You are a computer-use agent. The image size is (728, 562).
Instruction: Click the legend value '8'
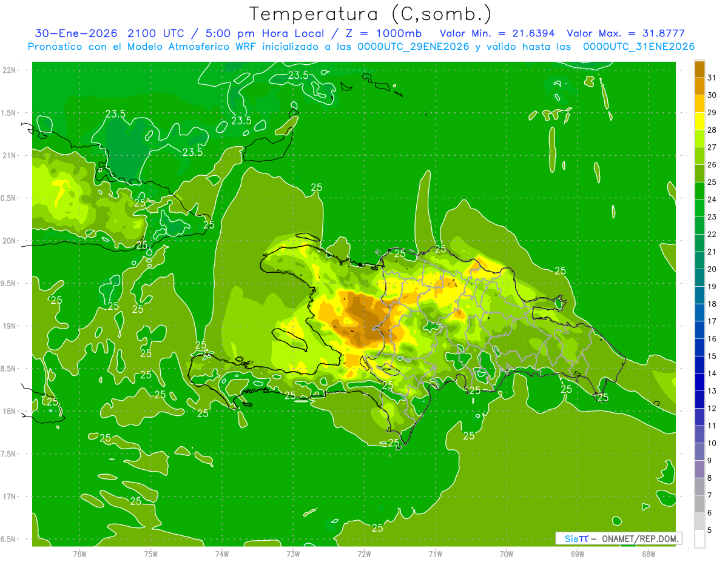tap(710, 478)
